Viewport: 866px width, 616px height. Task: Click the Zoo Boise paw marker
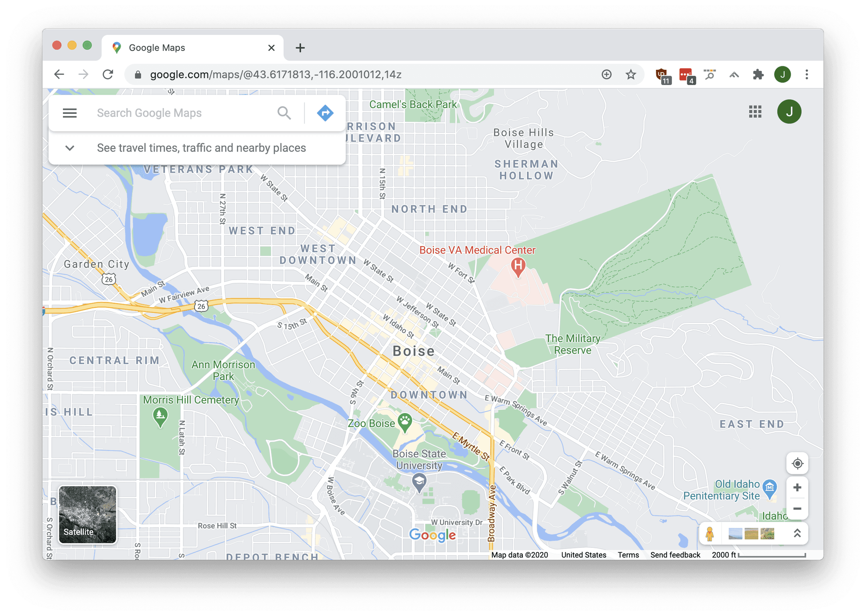[x=405, y=421]
